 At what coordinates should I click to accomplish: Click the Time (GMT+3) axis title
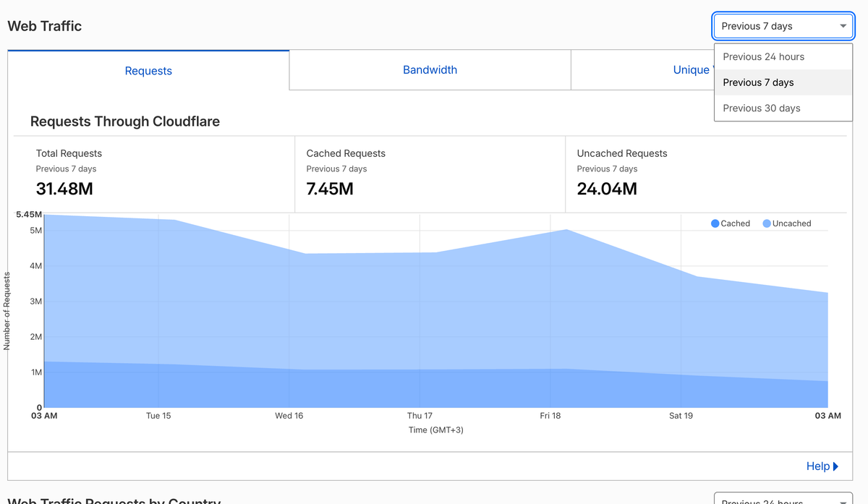click(x=436, y=430)
